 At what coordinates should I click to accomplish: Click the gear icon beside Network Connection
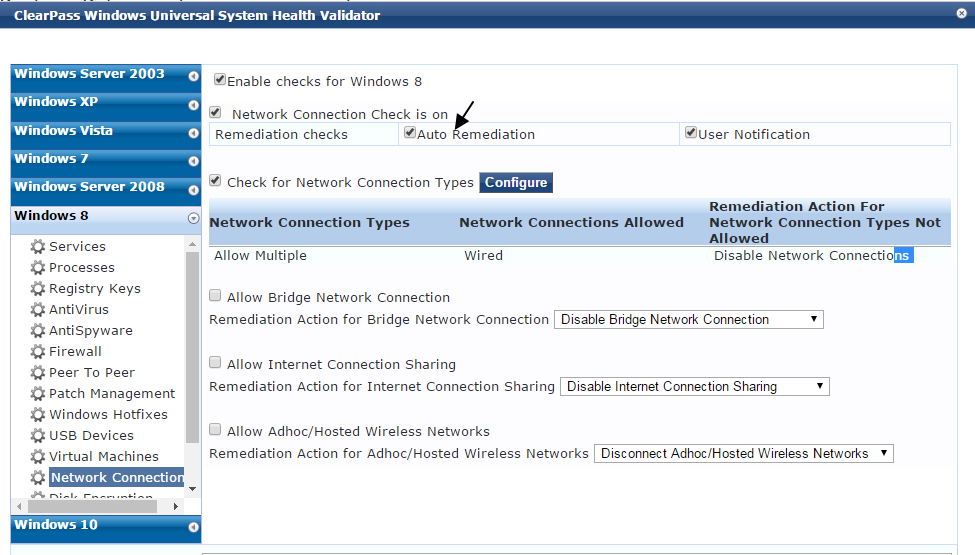coord(38,477)
